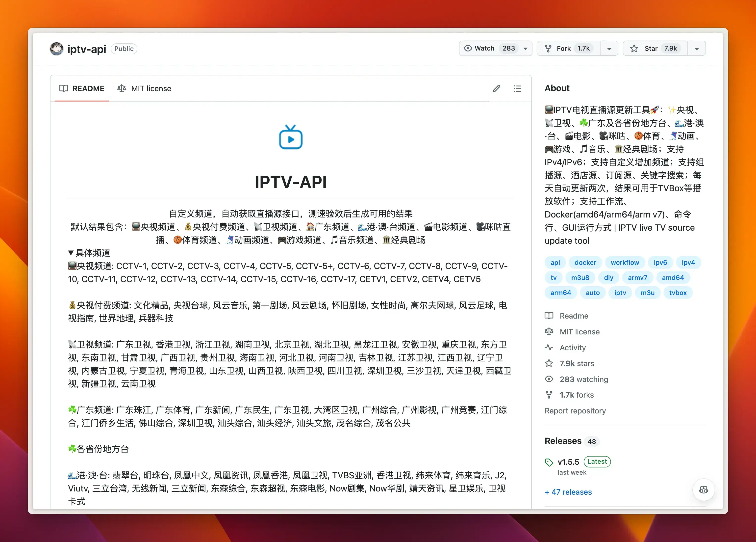Select the auto topic tag
This screenshot has width=756, height=542.
[593, 293]
